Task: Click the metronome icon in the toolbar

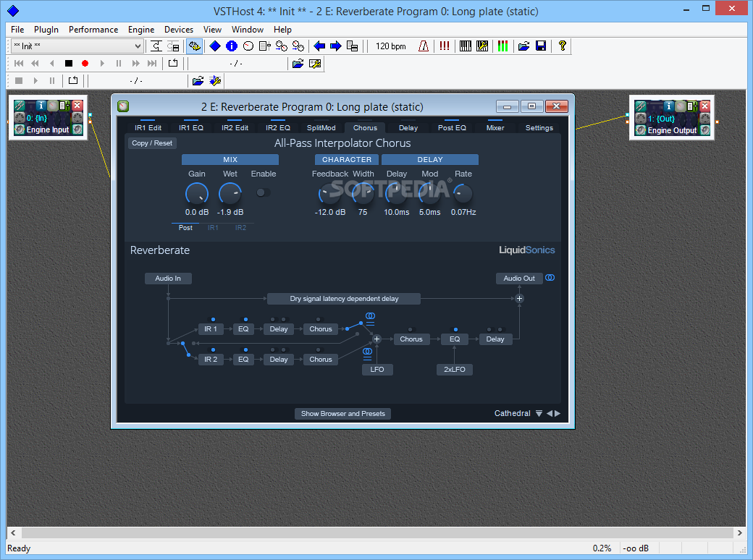Action: [x=423, y=46]
